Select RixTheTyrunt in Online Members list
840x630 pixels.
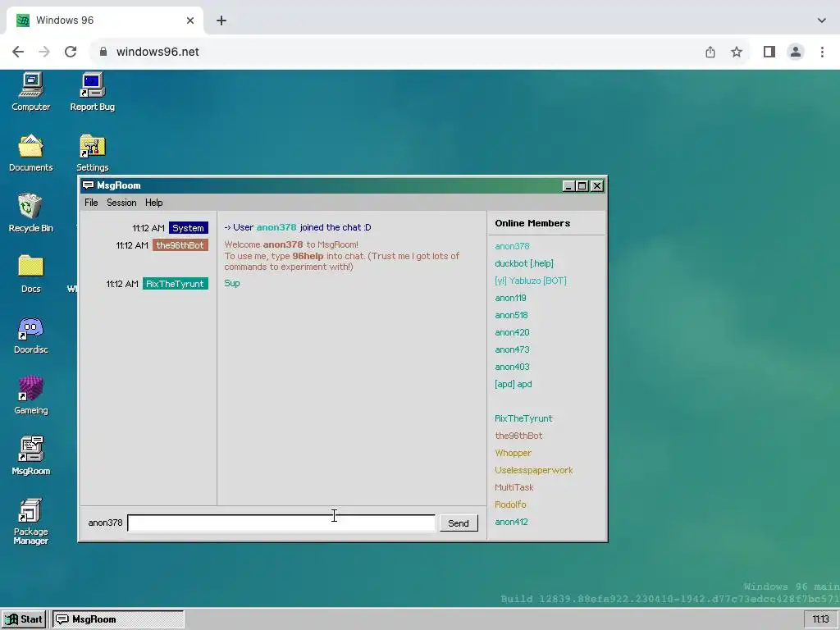point(523,419)
